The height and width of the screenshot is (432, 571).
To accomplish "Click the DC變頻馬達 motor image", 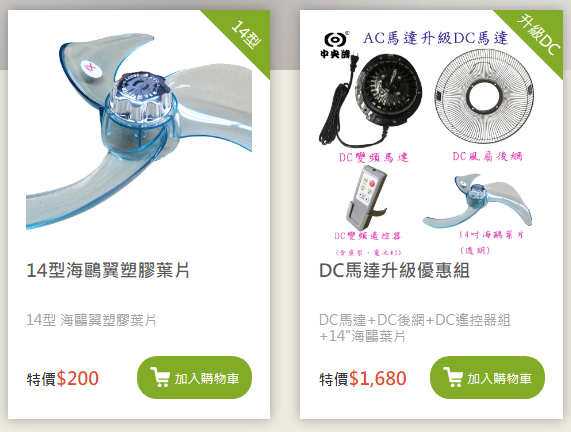I will [371, 99].
